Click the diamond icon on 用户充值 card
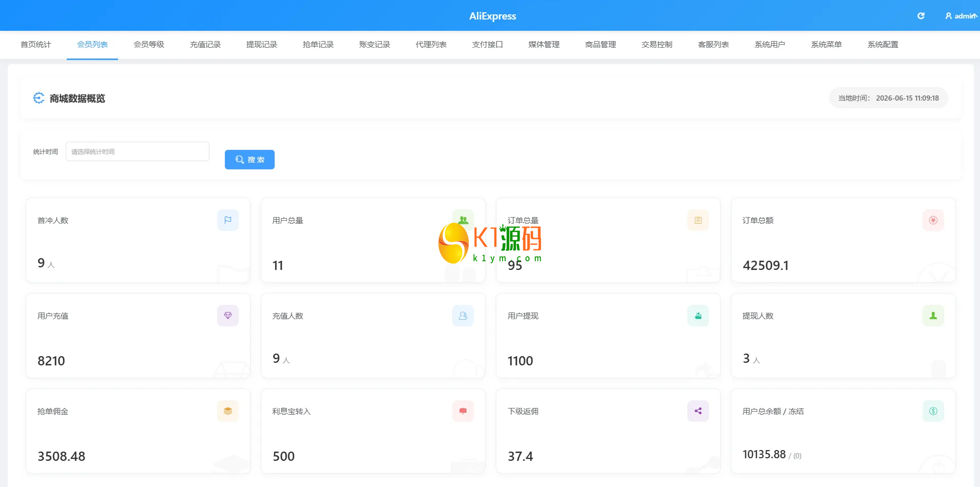 coord(228,316)
